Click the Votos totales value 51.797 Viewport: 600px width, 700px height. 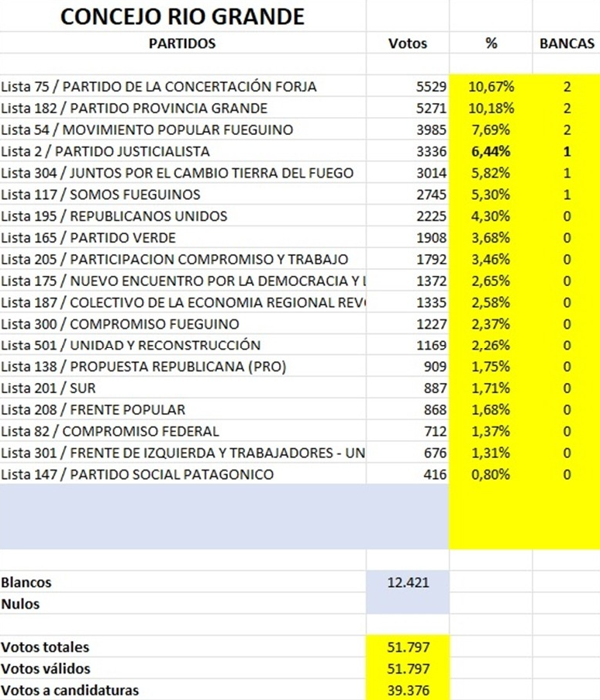coord(408,647)
